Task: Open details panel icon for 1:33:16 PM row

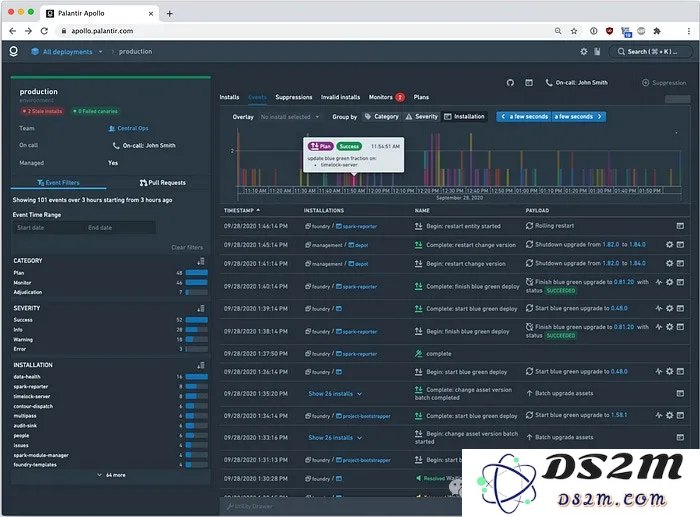Action: (680, 437)
